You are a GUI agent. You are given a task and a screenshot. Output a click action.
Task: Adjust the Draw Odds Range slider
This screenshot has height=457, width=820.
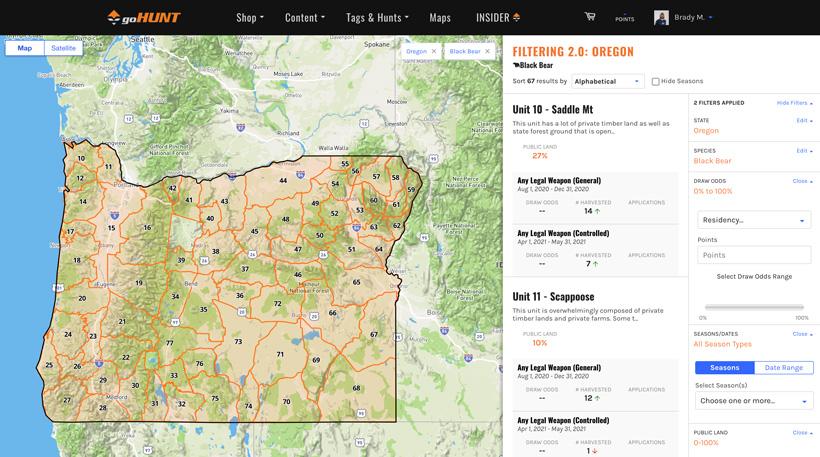[x=752, y=307]
